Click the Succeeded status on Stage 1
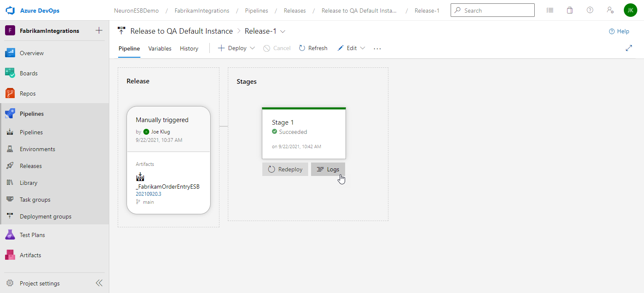644x293 pixels. [290, 132]
